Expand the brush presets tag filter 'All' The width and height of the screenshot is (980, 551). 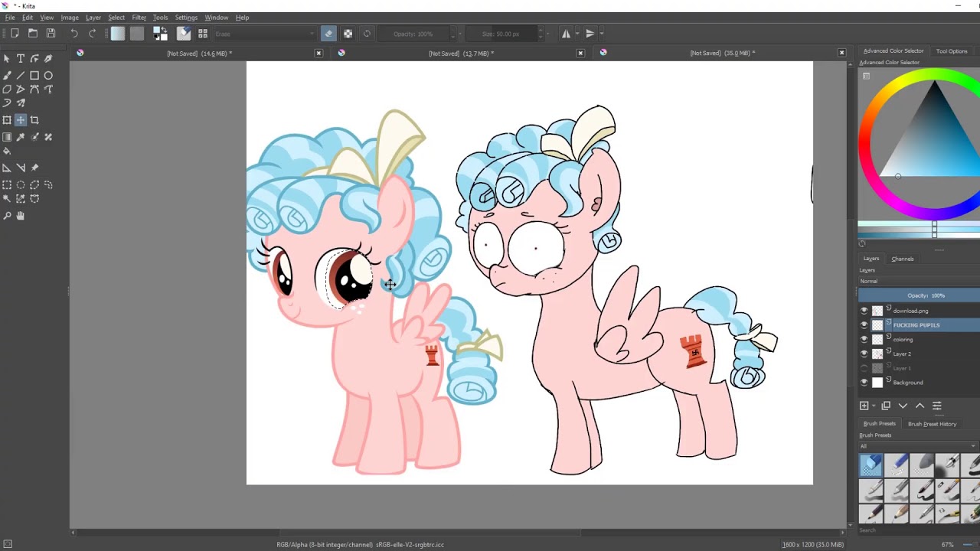917,446
